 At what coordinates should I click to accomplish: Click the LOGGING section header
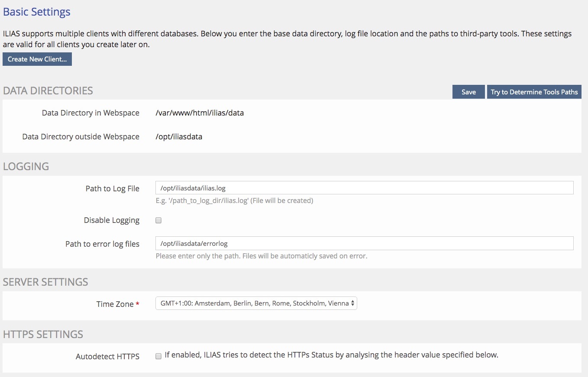26,166
